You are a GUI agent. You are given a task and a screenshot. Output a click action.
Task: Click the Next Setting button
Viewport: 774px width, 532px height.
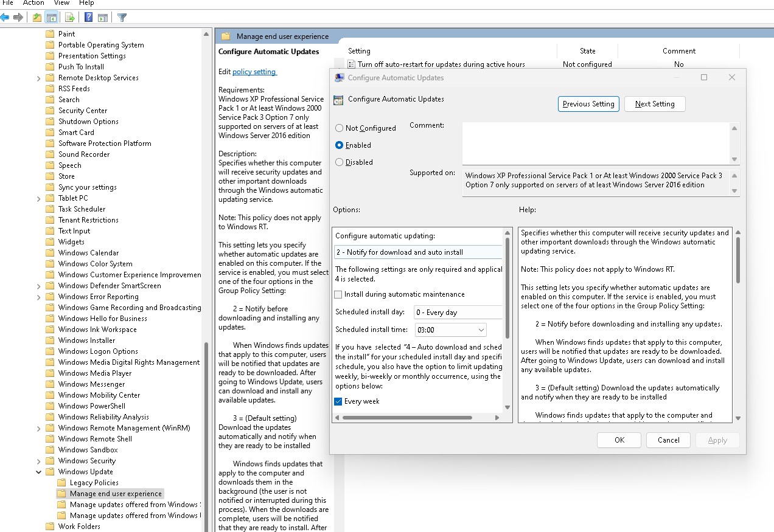655,104
